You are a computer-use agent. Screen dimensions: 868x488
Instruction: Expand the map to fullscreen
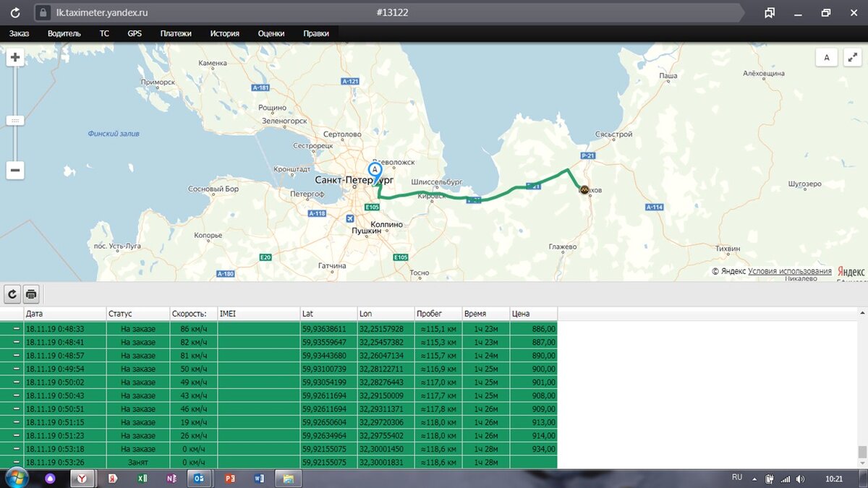pos(851,58)
